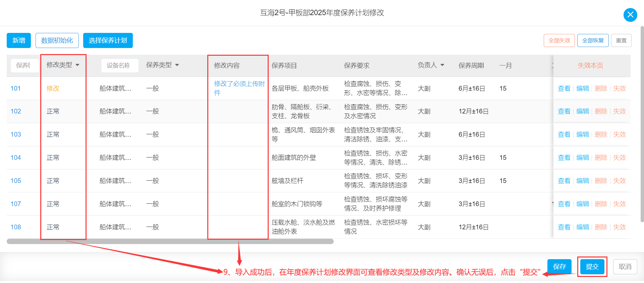Click 编辑 in row 105
644x283 pixels.
tap(583, 181)
